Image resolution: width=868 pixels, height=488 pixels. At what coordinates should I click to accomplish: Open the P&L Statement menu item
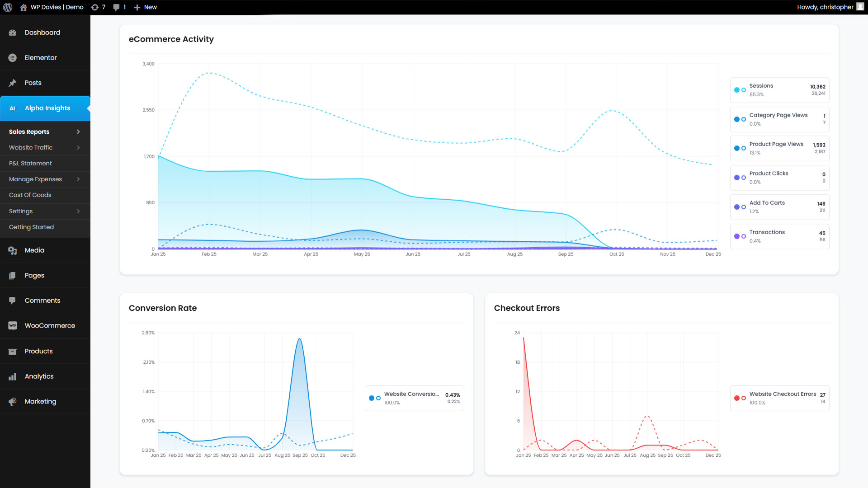point(30,164)
